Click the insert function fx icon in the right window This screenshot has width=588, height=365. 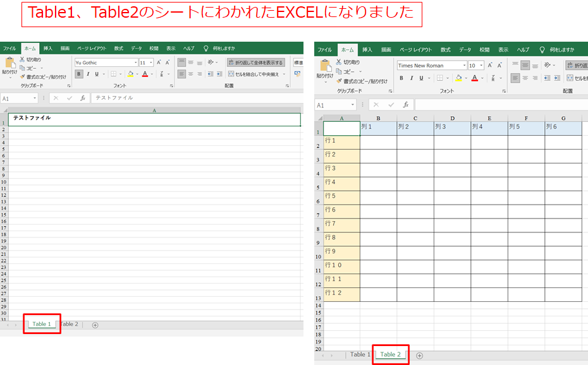(x=406, y=105)
